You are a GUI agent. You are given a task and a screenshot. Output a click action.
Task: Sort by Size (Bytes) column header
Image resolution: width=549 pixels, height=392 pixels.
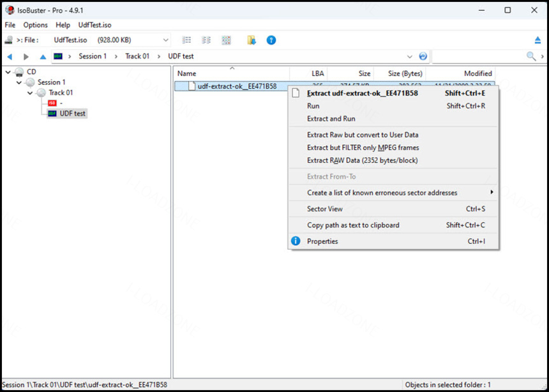pyautogui.click(x=400, y=73)
